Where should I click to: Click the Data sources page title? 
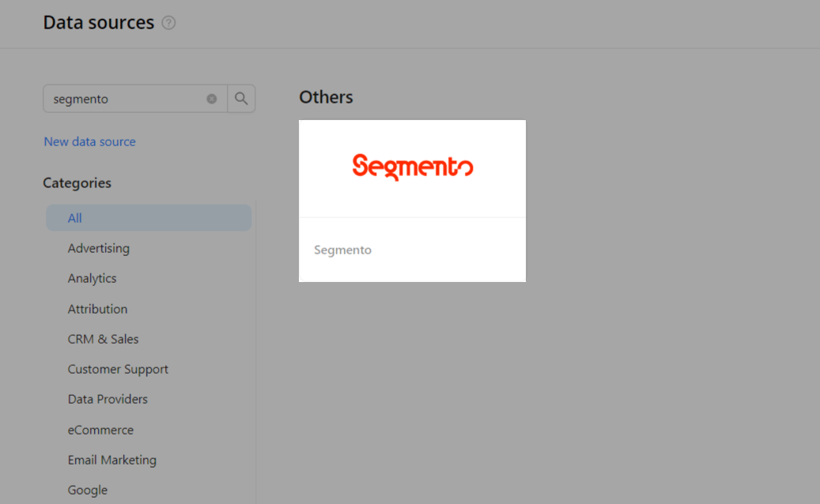pyautogui.click(x=98, y=22)
